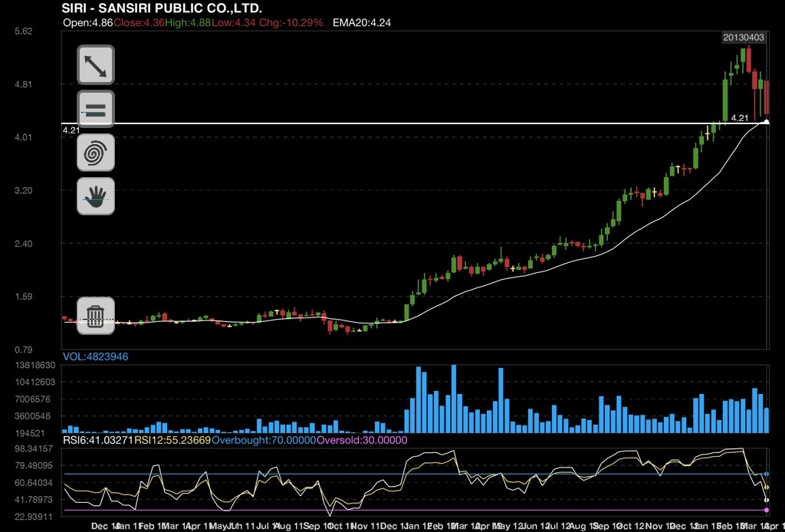
Task: Click the VOL:4823946 volume label
Action: 96,356
